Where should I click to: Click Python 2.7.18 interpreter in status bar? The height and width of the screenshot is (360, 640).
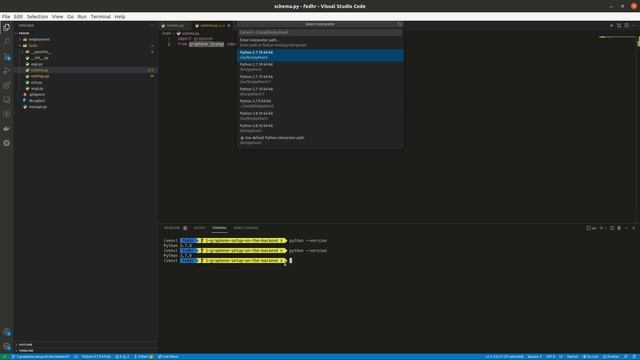click(x=96, y=357)
